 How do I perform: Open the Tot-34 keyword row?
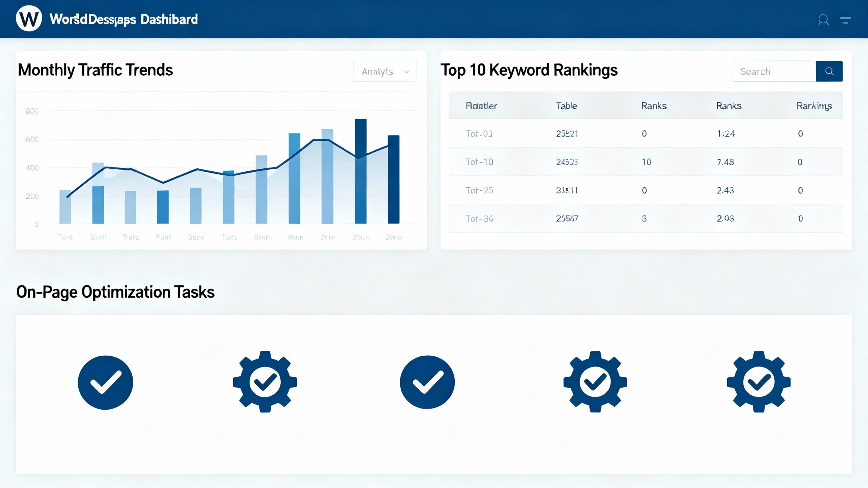coord(479,219)
